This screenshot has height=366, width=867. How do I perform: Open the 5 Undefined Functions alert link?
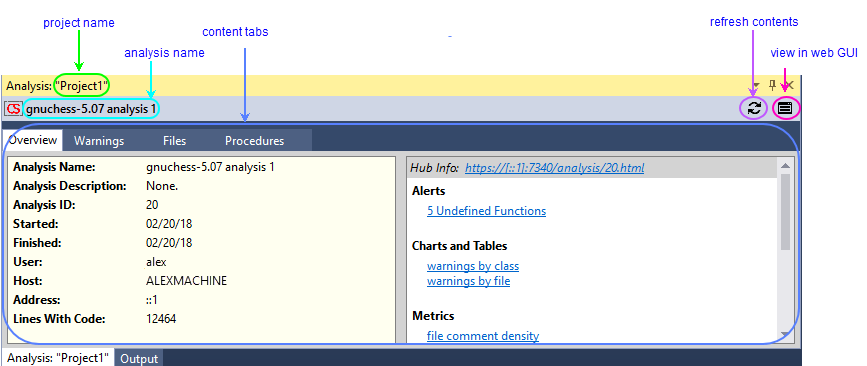[486, 211]
